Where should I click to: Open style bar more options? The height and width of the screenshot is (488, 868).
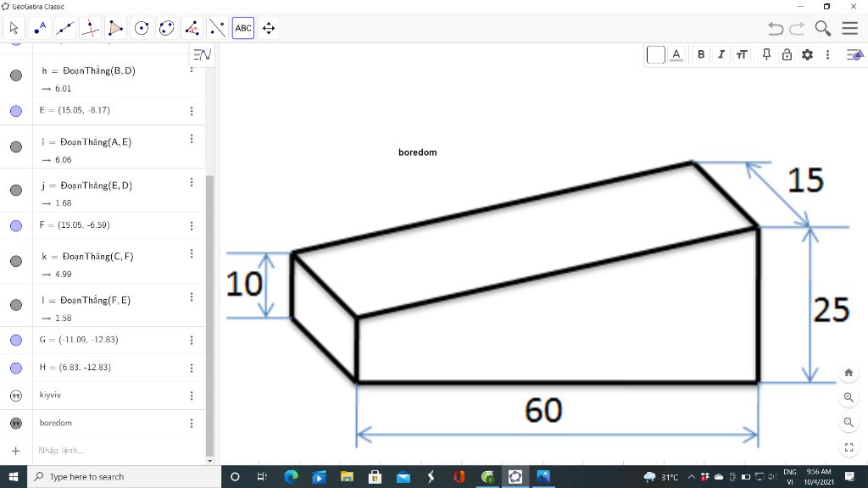pyautogui.click(x=827, y=55)
